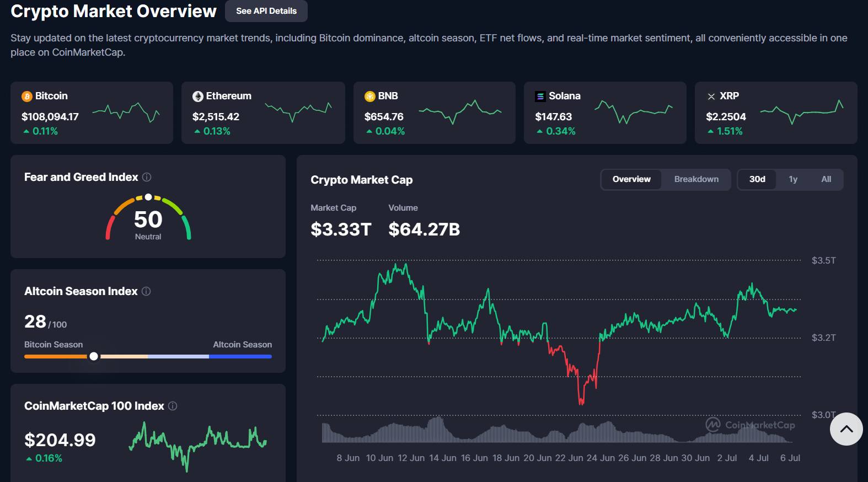Click the Altcoin Season Index title
The image size is (868, 482).
(x=81, y=291)
